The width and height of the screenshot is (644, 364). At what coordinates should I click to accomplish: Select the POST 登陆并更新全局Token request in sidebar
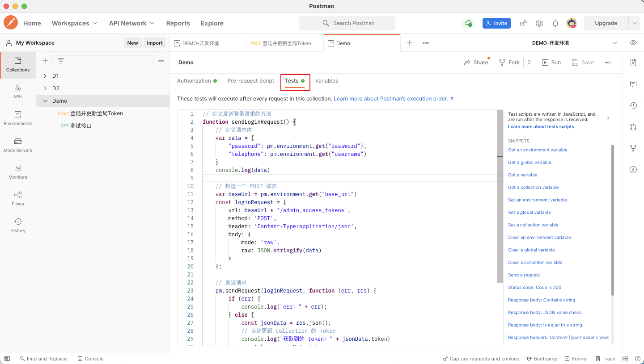click(103, 113)
